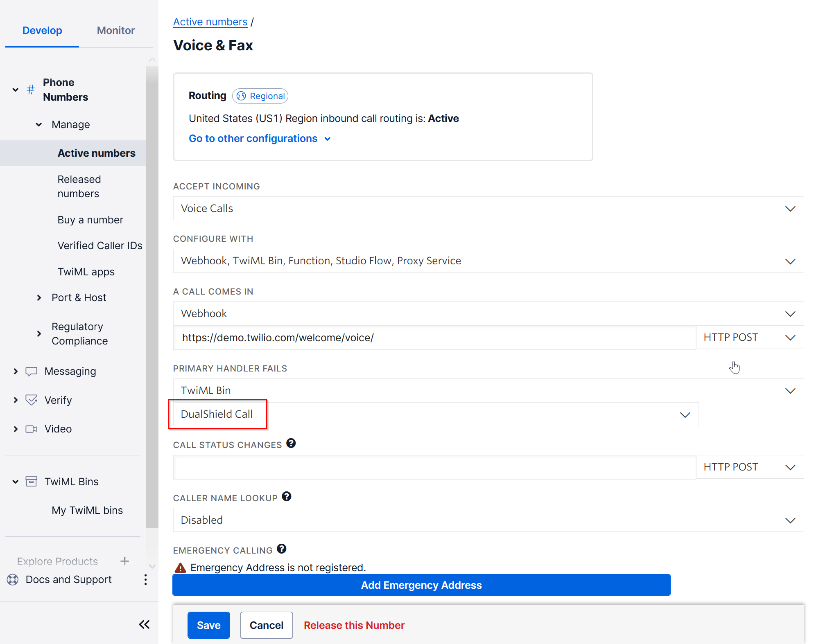Open the DualShield Call TwiML Bin dropdown

(436, 414)
